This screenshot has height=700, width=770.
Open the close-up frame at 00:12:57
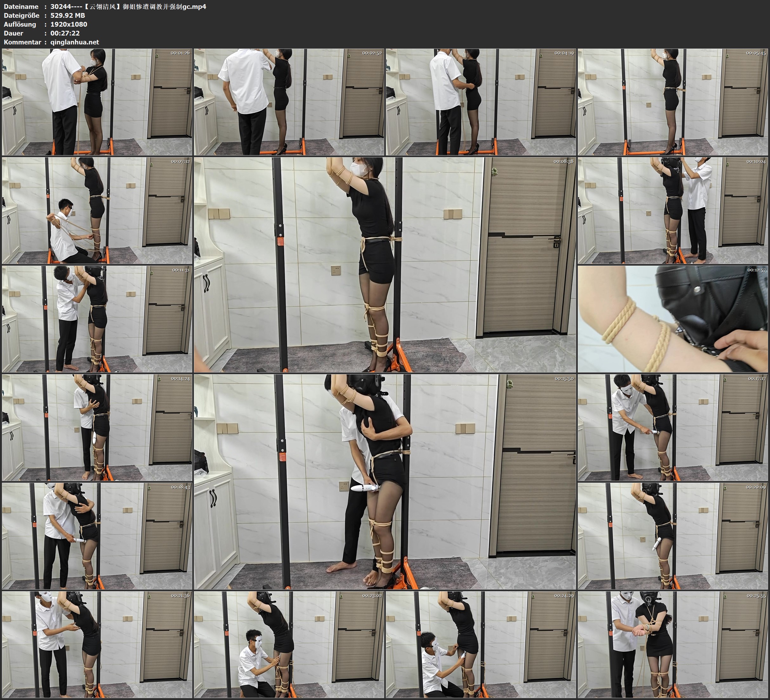(673, 319)
